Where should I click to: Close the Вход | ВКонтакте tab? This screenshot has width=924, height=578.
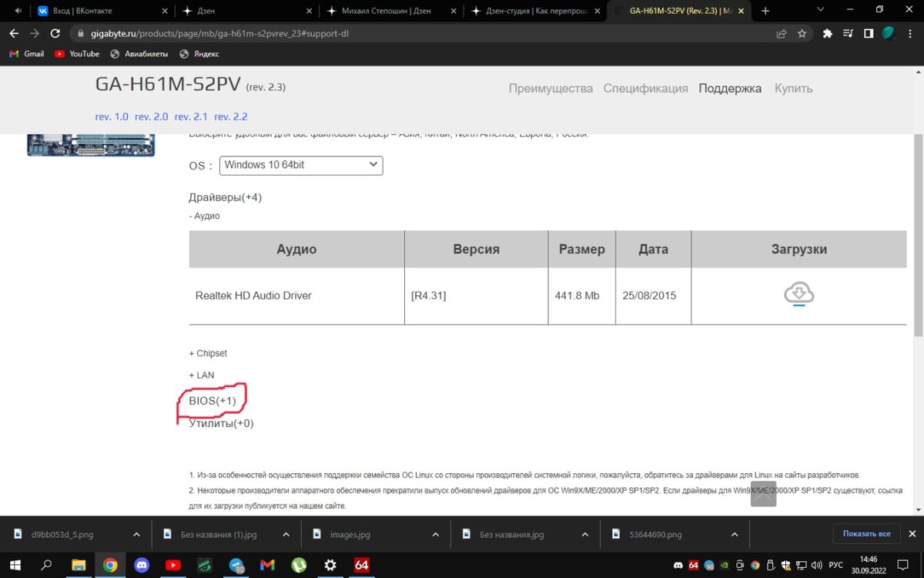coord(164,11)
